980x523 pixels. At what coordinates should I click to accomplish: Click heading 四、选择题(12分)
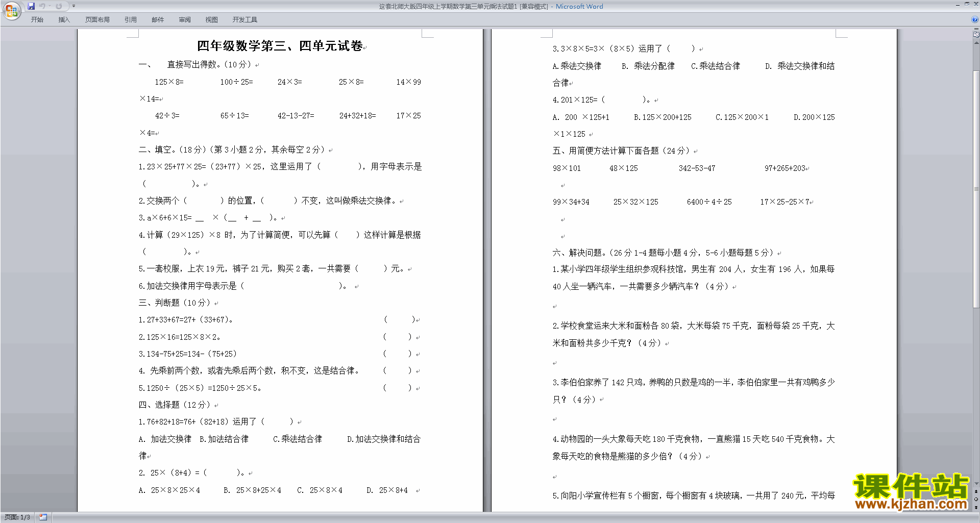[x=175, y=405]
